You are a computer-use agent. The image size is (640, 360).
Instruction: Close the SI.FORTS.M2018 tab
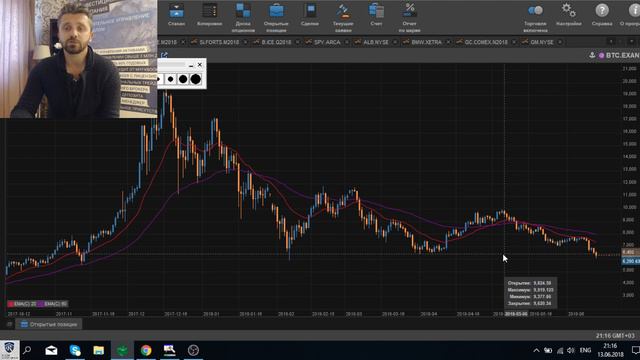[245, 42]
